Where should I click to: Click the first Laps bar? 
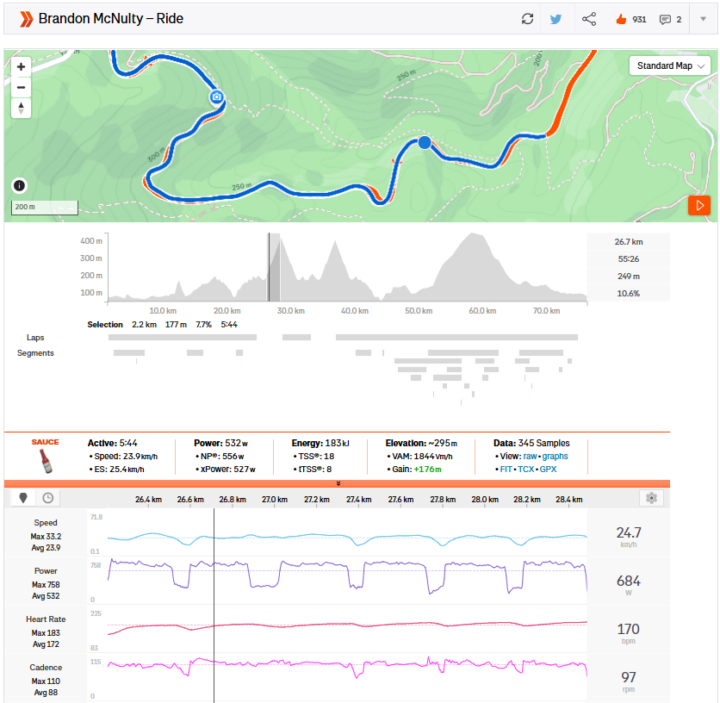pyautogui.click(x=184, y=338)
